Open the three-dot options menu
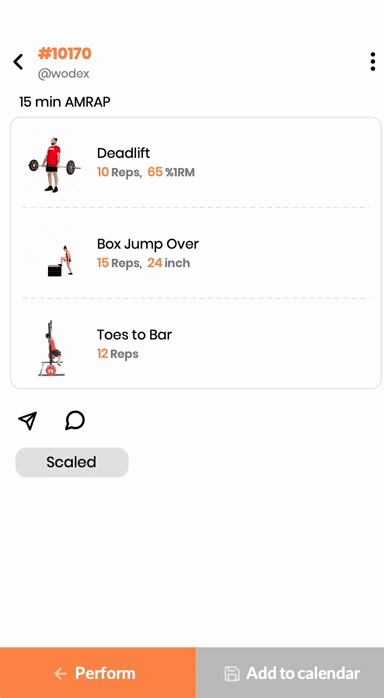 372,61
